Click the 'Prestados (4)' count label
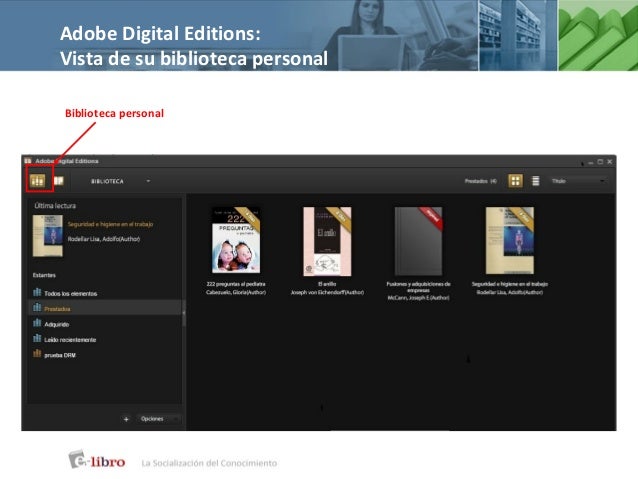The image size is (638, 479). coord(481,181)
